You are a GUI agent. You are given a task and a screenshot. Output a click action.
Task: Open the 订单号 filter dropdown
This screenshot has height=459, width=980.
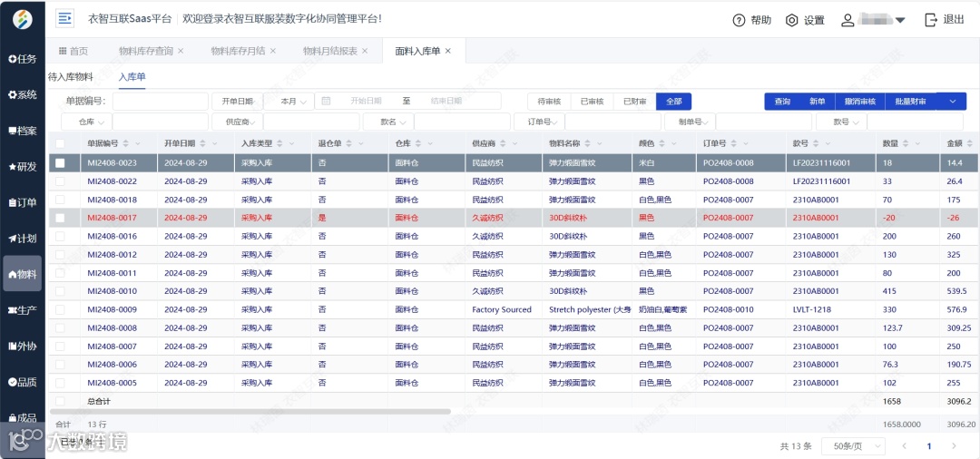pos(539,122)
